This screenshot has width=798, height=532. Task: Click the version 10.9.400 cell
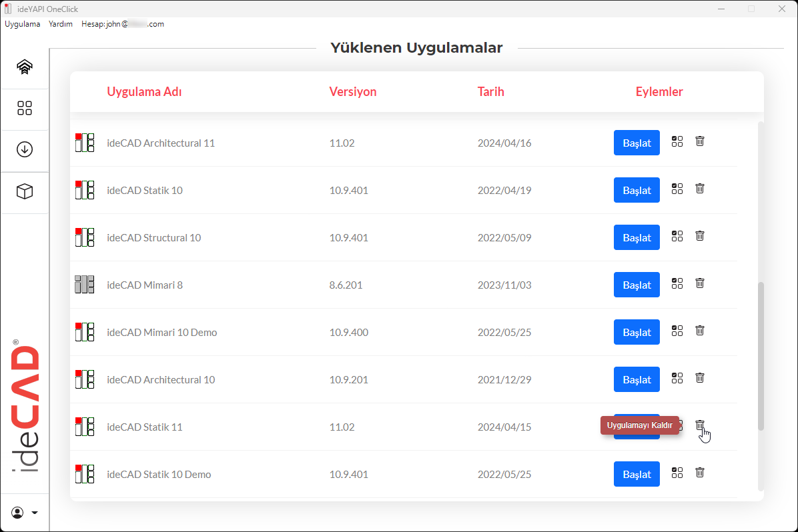coord(348,332)
